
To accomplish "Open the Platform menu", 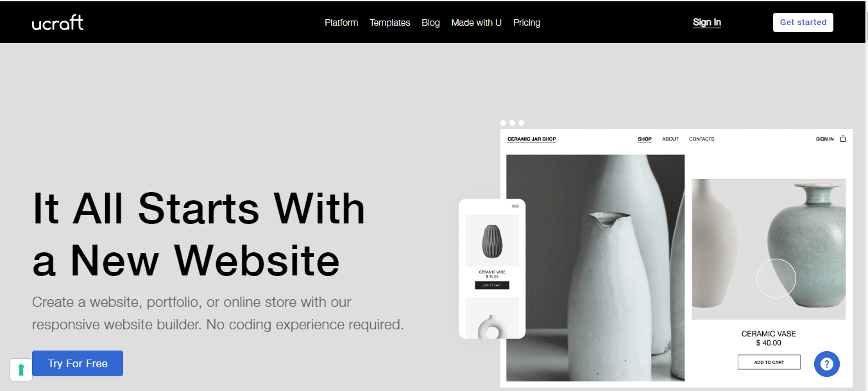I will click(341, 22).
